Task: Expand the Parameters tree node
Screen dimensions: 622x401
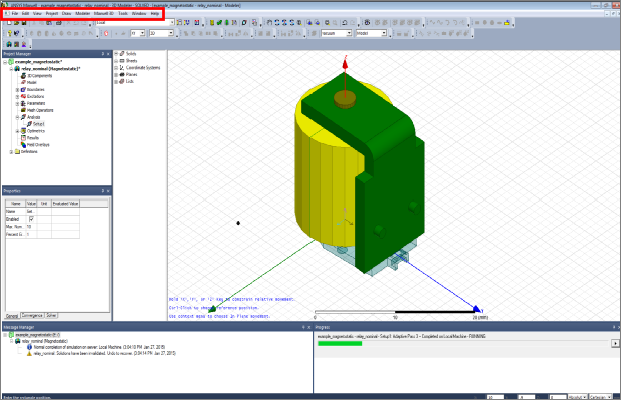Action: pos(17,104)
